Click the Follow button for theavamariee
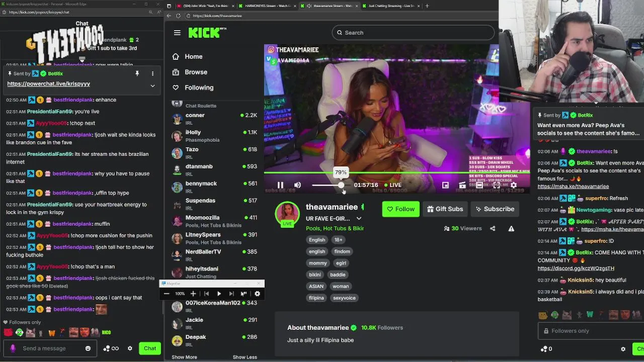 point(400,209)
